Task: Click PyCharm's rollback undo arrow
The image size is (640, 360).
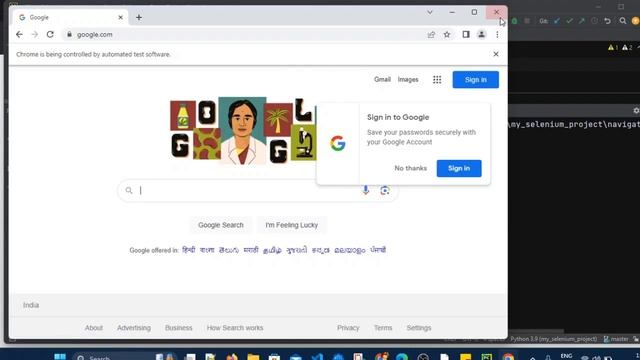Action: point(607,21)
